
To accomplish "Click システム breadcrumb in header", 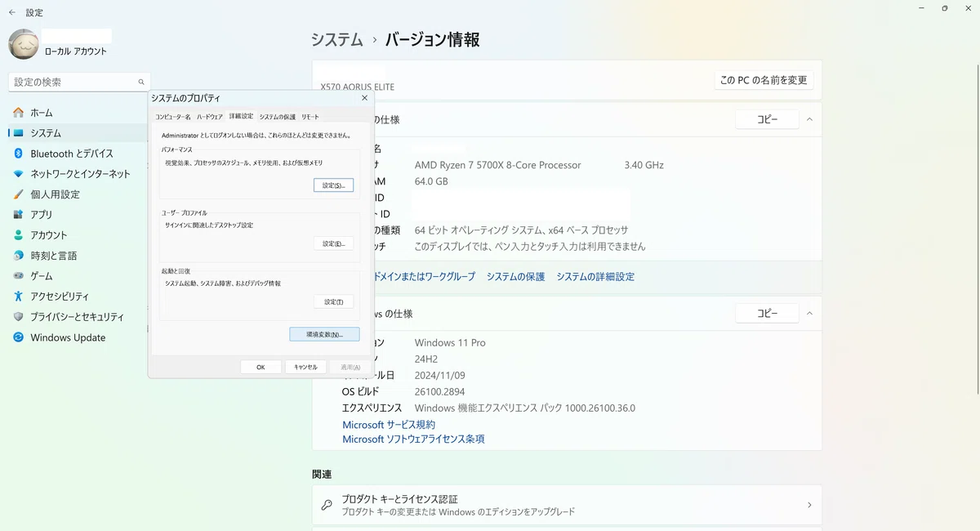I will [337, 39].
